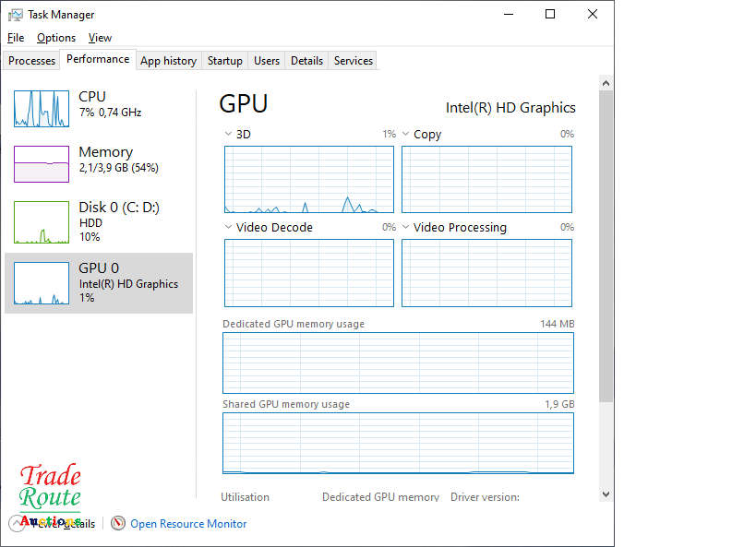Open the Video Decode engine dropdown
The image size is (756, 547).
click(x=229, y=228)
